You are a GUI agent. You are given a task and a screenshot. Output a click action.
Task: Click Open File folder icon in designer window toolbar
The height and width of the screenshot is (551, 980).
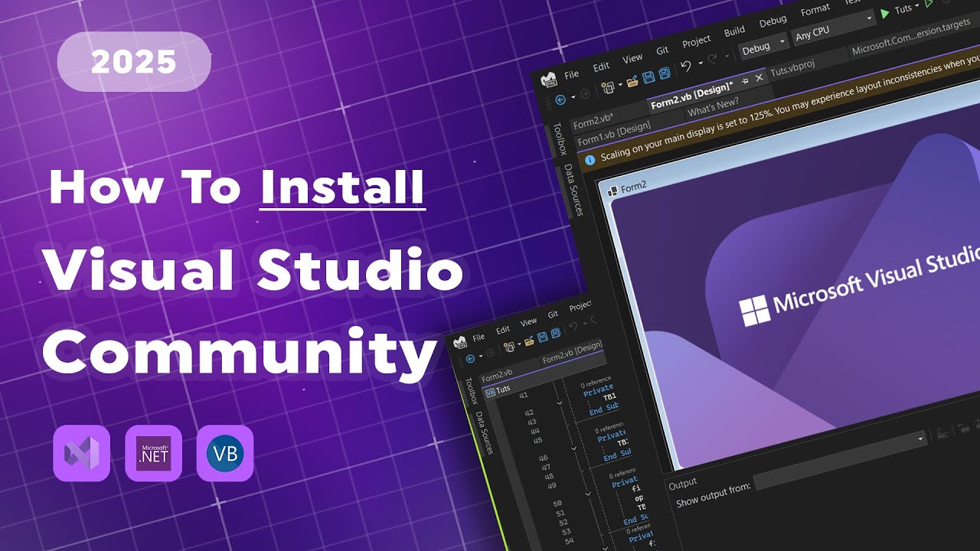point(632,83)
